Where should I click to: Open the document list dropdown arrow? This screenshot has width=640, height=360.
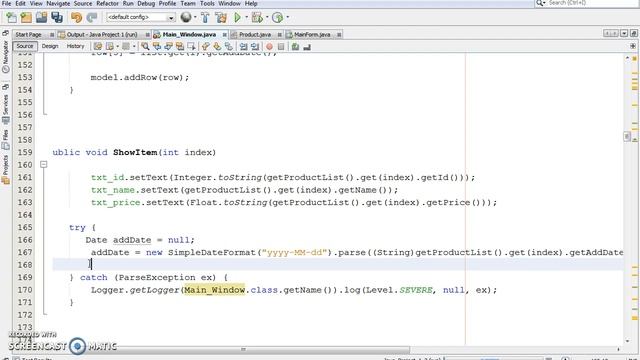tap(624, 33)
